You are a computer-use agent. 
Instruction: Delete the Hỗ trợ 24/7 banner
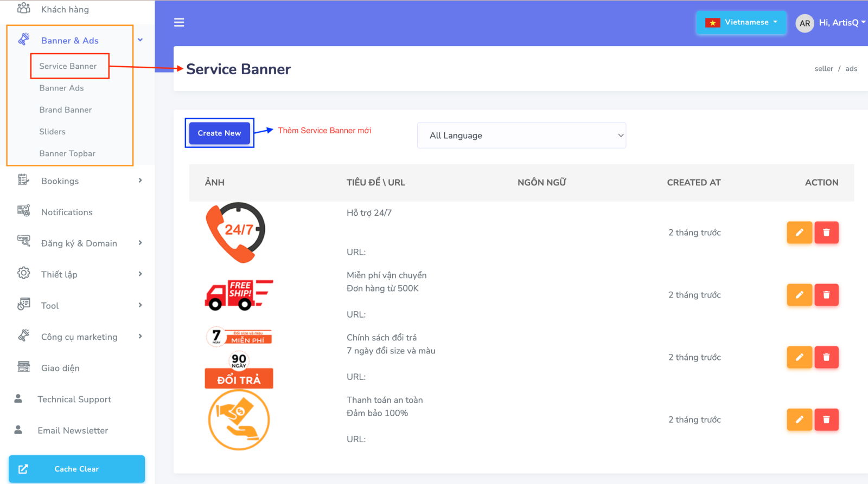[x=826, y=233]
